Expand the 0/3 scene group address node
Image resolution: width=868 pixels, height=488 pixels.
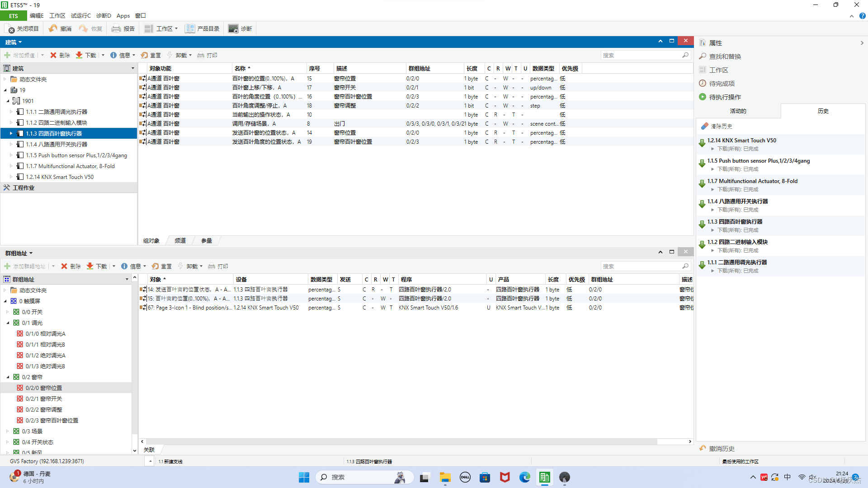coord(8,431)
